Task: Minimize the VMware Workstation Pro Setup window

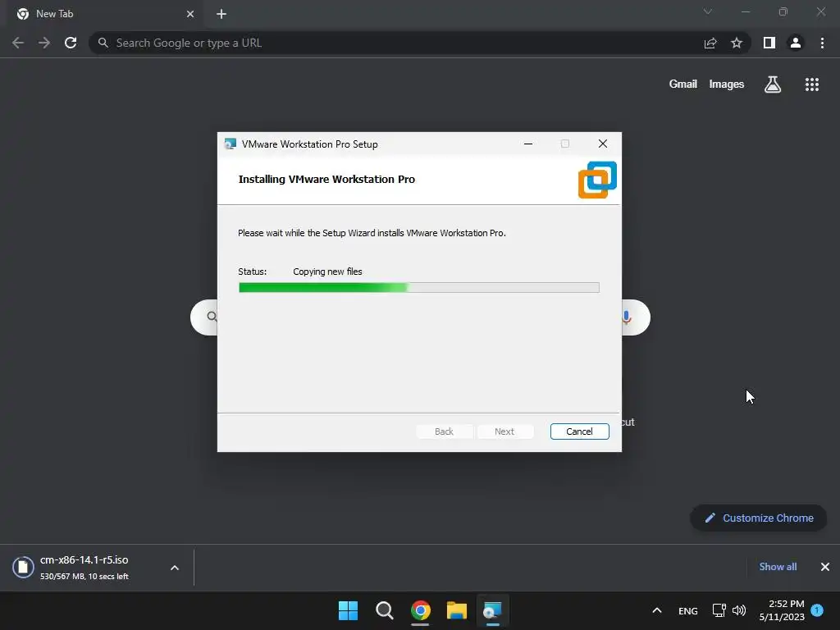Action: 527,144
